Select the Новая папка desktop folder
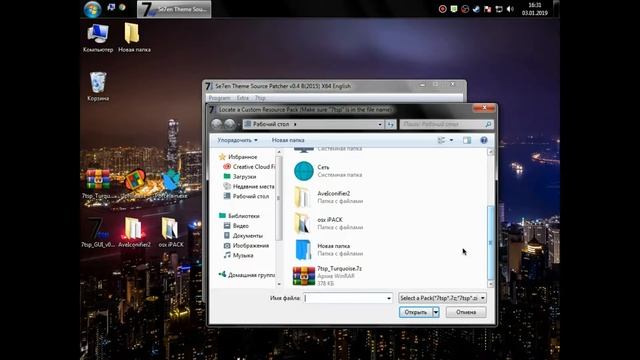Viewport: 640px width, 360px height. 134,38
